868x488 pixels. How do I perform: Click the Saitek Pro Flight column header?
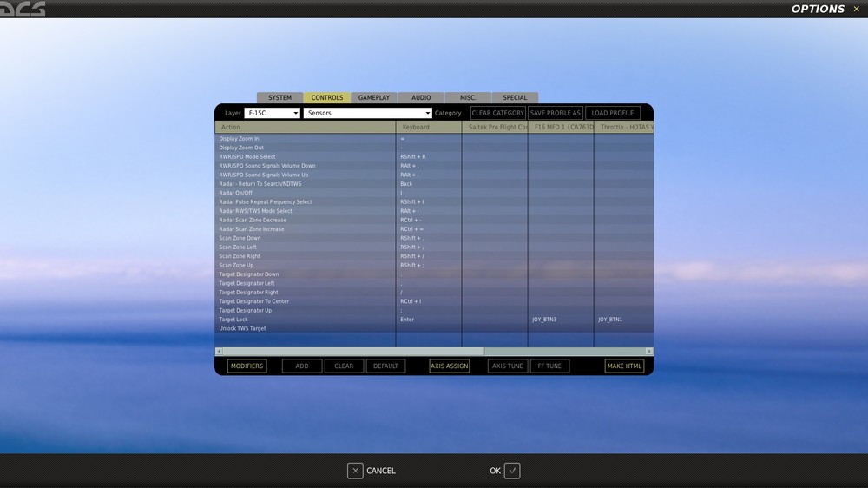point(495,127)
